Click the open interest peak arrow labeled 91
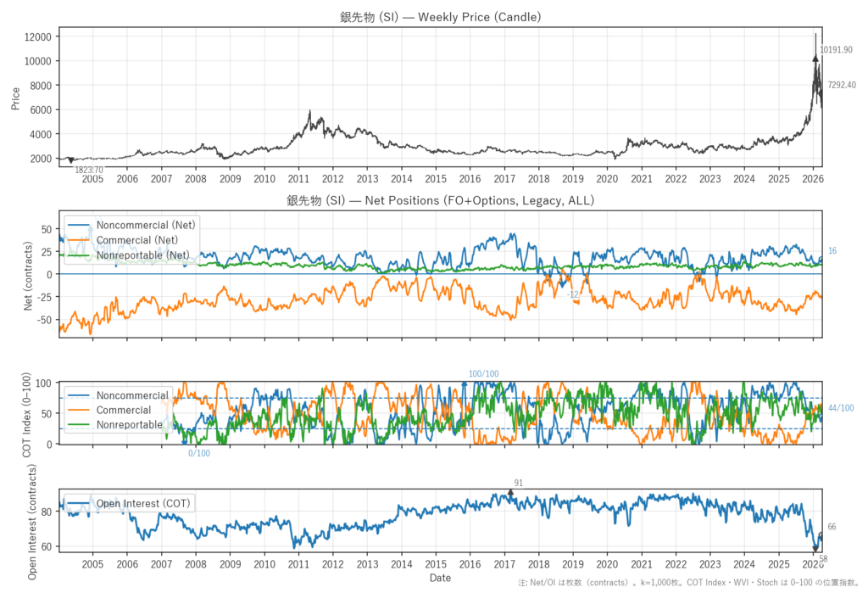The height and width of the screenshot is (593, 868). [510, 492]
